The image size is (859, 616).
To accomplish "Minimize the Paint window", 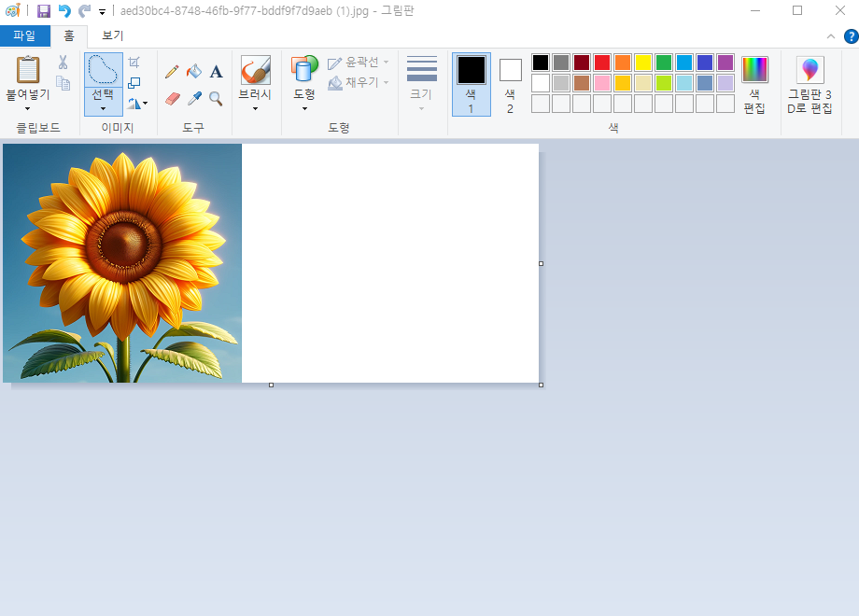I will click(755, 10).
